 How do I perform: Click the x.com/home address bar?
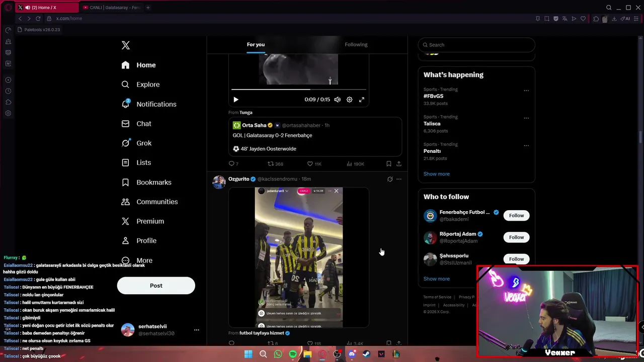coord(69,19)
